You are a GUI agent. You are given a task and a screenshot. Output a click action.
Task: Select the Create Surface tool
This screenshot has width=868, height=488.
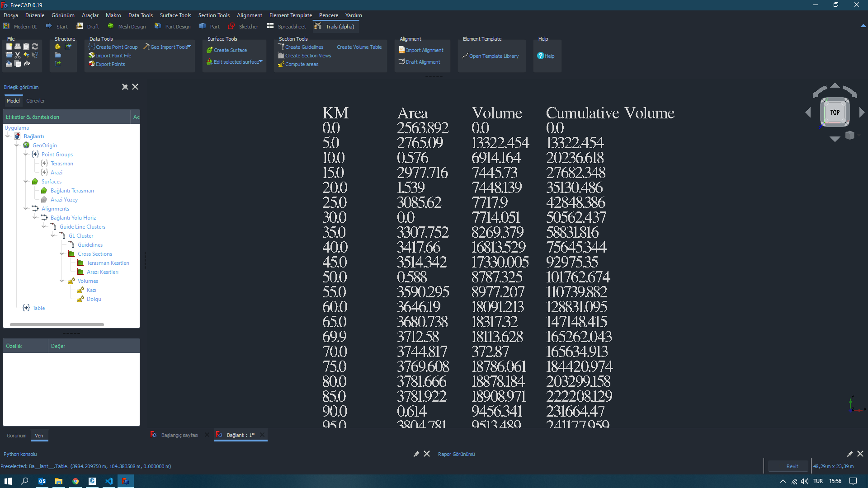pos(230,50)
